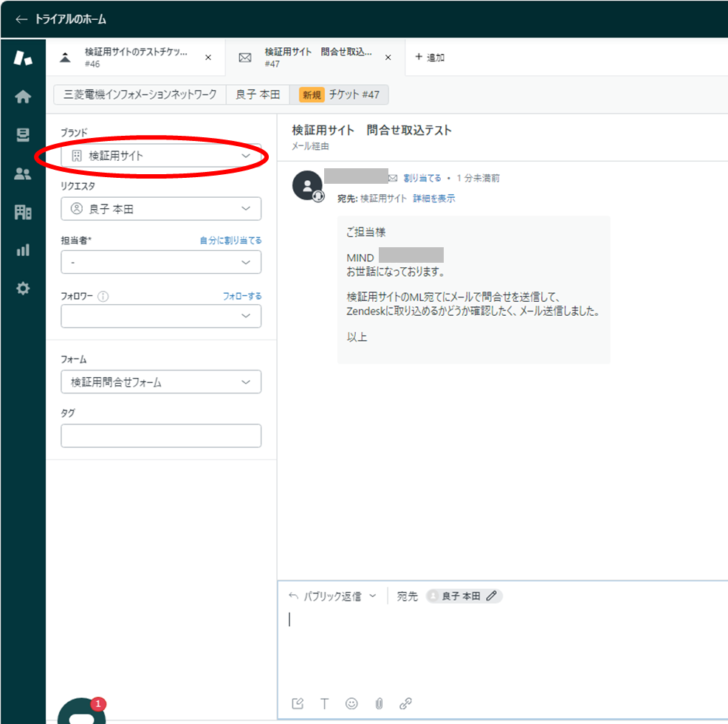Click the emoji icon in editor
The height and width of the screenshot is (724, 728).
351,703
